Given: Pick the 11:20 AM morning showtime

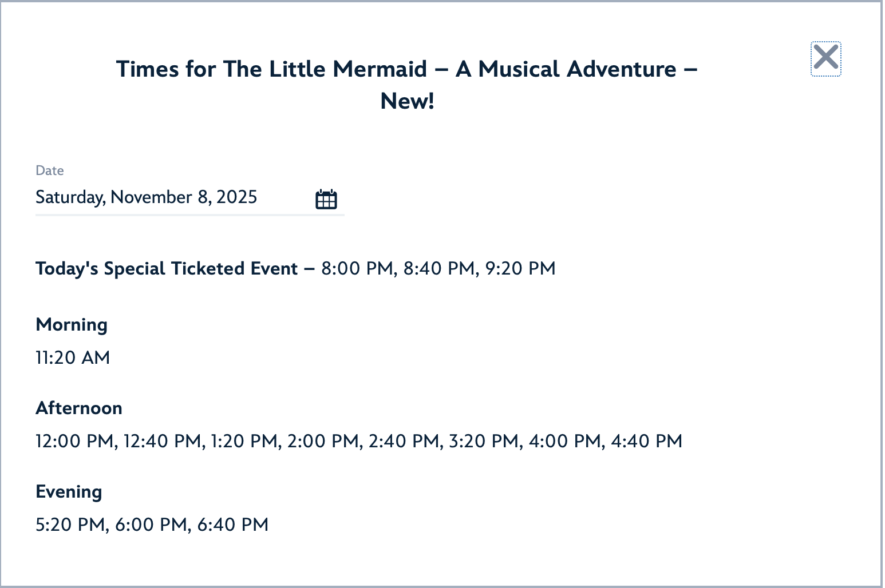Looking at the screenshot, I should coord(73,357).
